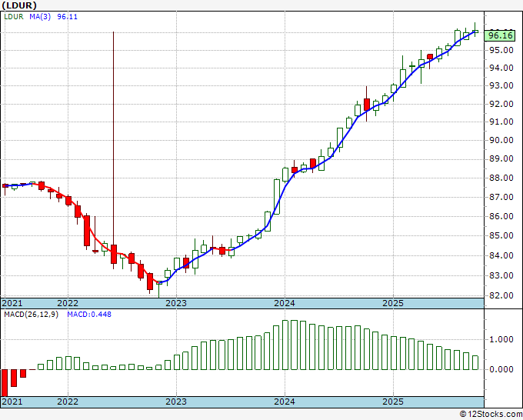The image size is (523, 420).
Task: Click 2025 on the price chart timeline
Action: coord(393,303)
